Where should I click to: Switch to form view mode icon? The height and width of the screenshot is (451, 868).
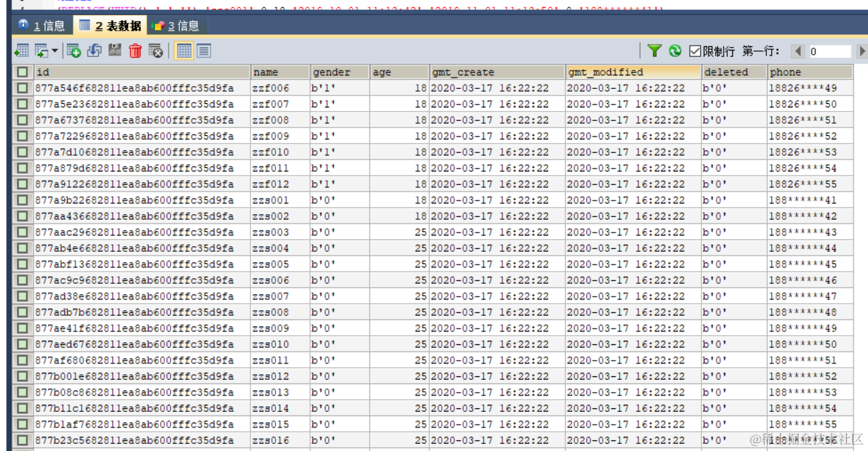[x=203, y=51]
